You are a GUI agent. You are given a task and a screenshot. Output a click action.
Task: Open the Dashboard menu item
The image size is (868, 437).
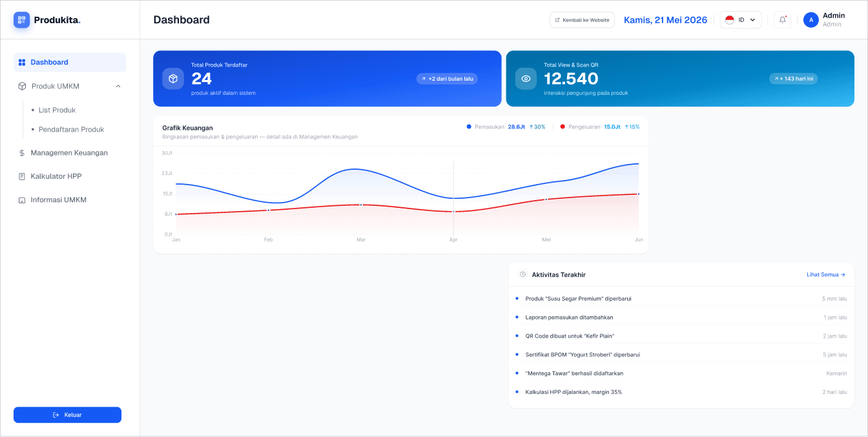pos(70,63)
